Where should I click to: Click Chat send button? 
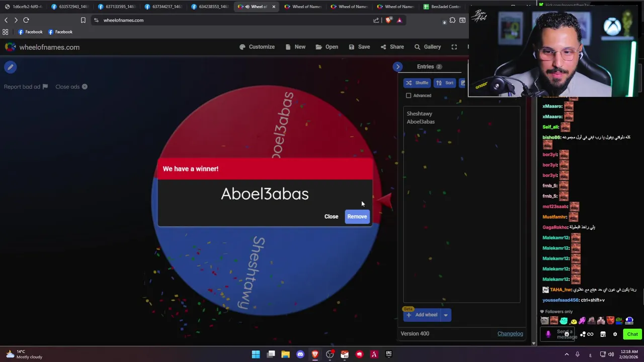point(632,334)
